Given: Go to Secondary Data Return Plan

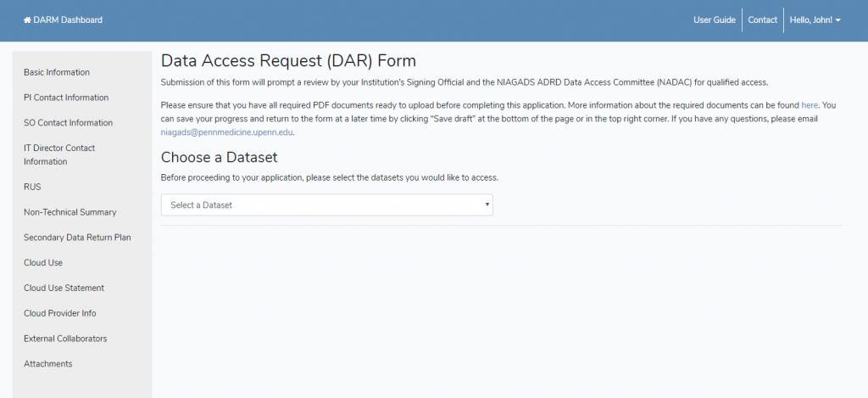Looking at the screenshot, I should (77, 238).
